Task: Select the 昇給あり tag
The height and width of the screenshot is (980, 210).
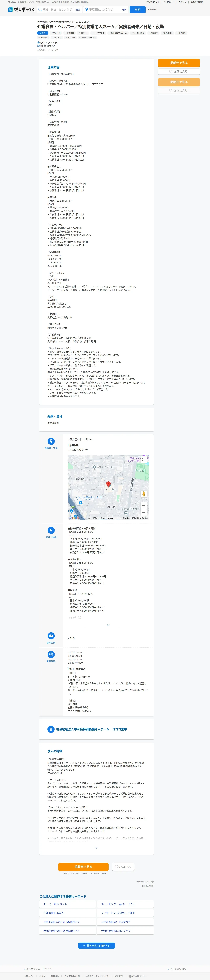Action: point(153,33)
